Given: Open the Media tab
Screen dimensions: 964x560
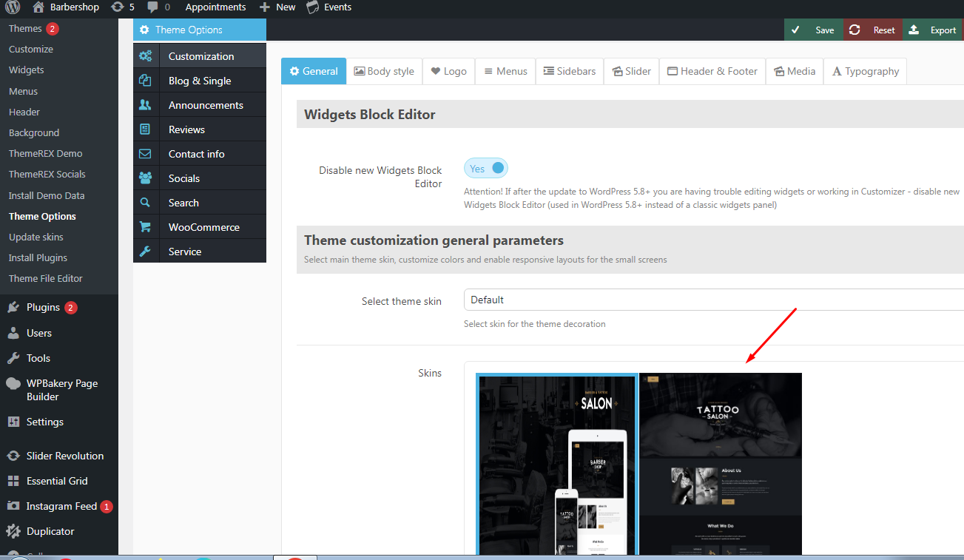Looking at the screenshot, I should click(x=795, y=71).
